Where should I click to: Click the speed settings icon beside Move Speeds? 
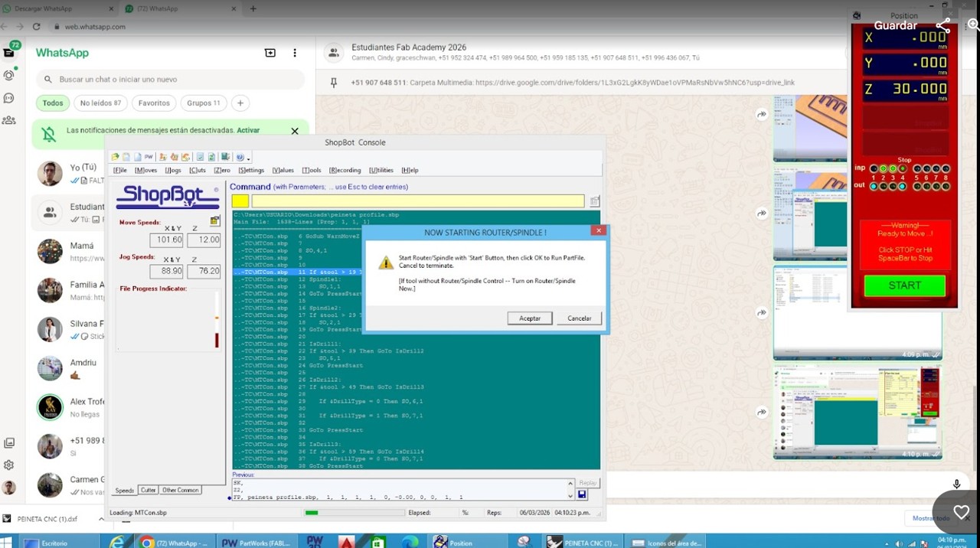pos(215,221)
